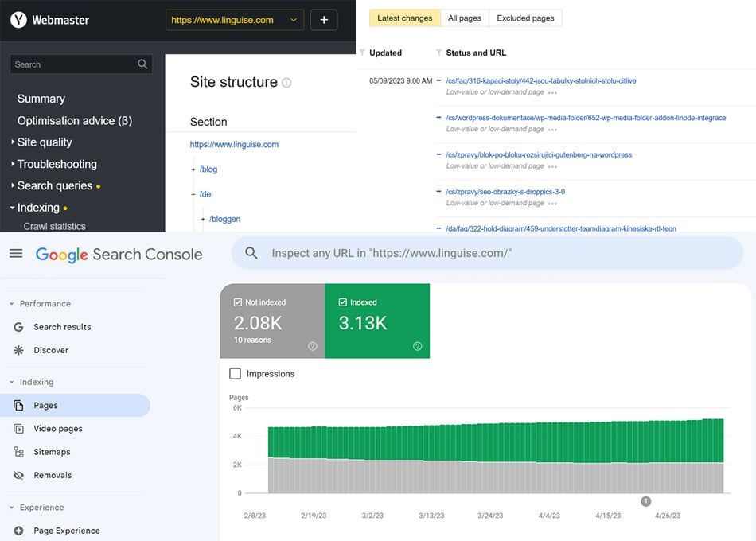The height and width of the screenshot is (541, 756).
Task: Open the ellipsis after the seo-obrazky row
Action: coord(552,204)
